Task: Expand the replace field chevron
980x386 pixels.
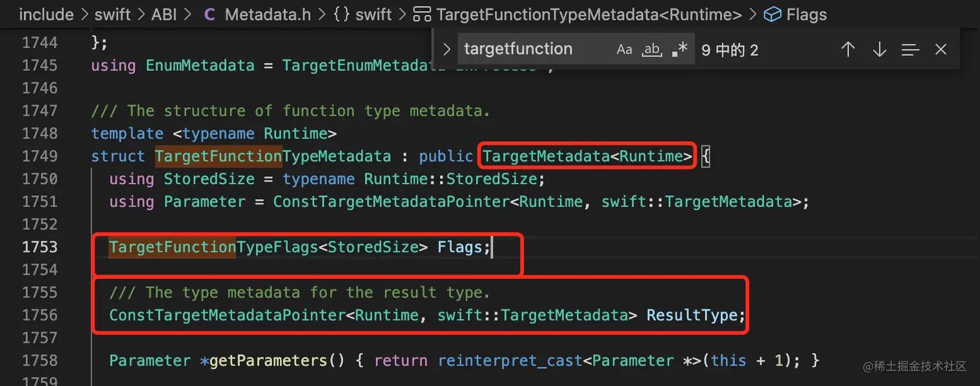Action: click(x=447, y=49)
